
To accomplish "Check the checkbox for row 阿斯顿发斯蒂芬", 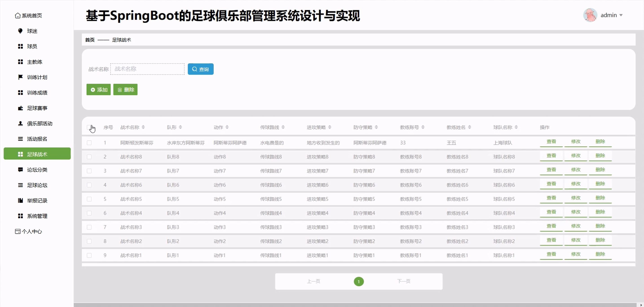I will [x=89, y=143].
